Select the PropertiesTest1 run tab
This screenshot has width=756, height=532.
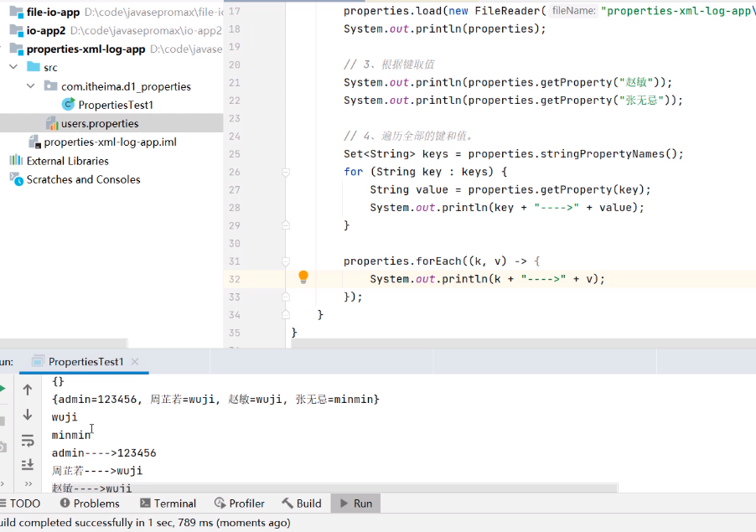[85, 362]
